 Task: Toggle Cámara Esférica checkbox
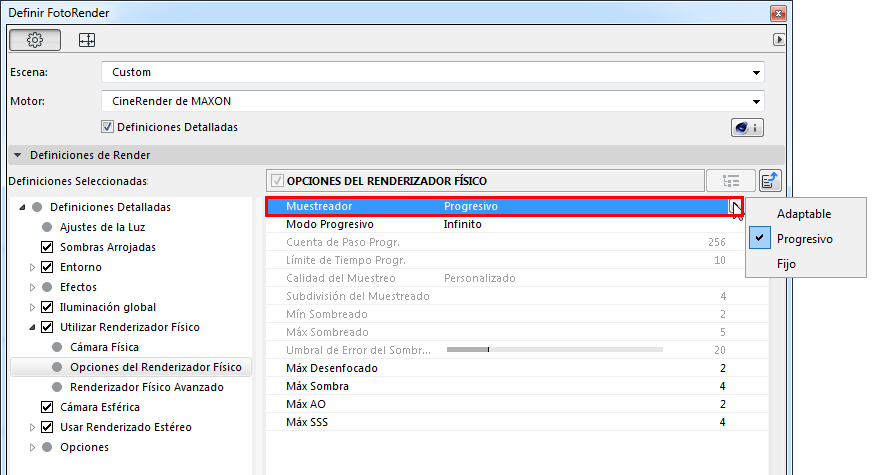pos(47,407)
